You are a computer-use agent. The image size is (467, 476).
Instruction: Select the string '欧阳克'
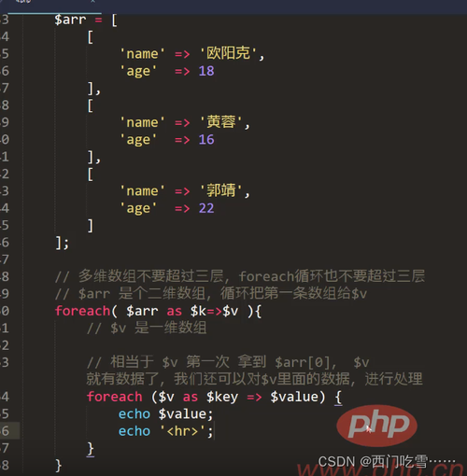(228, 53)
